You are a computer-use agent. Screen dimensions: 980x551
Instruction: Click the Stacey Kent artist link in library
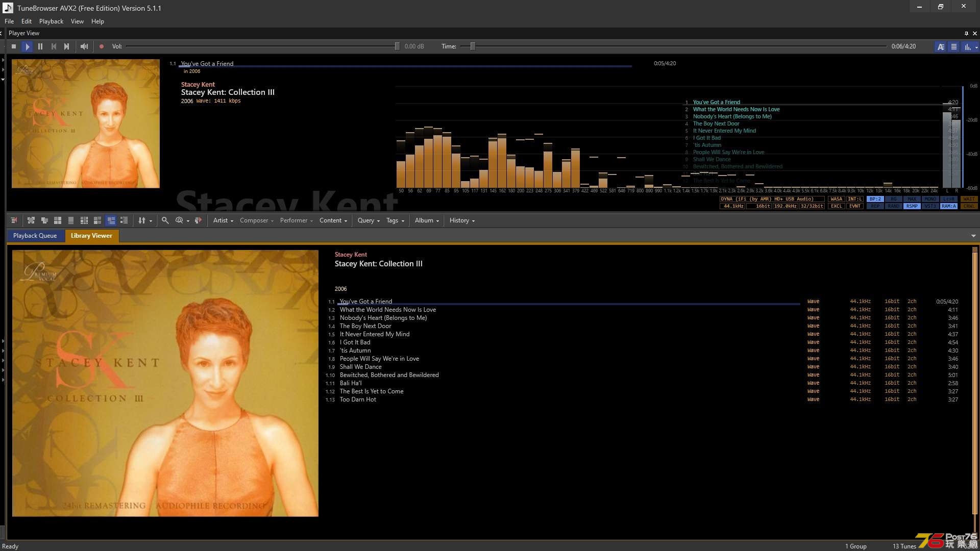pyautogui.click(x=351, y=255)
